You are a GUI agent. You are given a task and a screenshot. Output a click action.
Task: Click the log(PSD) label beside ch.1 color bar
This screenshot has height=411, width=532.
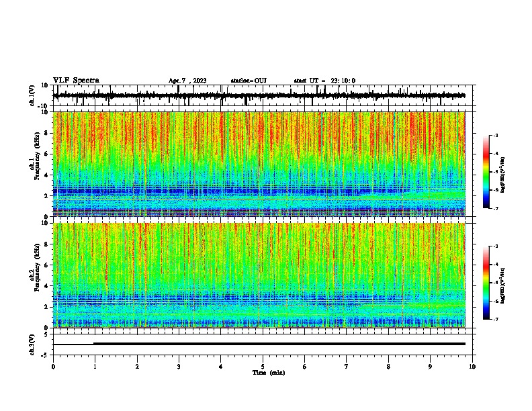pyautogui.click(x=503, y=175)
